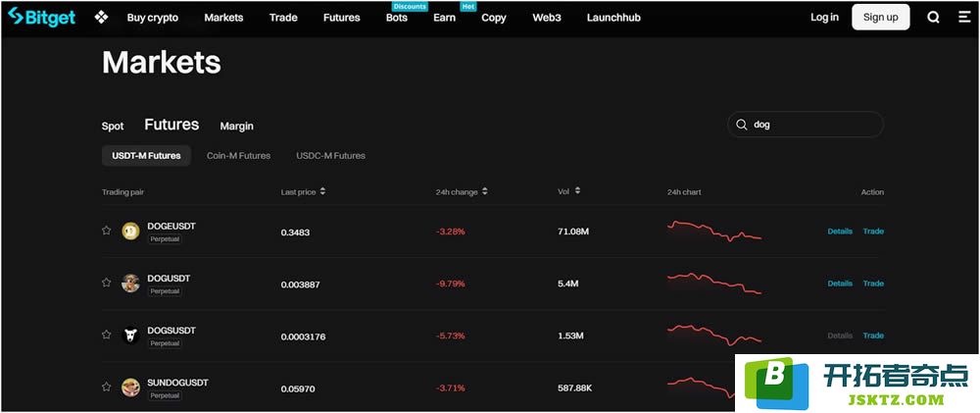The height and width of the screenshot is (413, 980).
Task: Sort by Last price arrows
Action: (322, 191)
